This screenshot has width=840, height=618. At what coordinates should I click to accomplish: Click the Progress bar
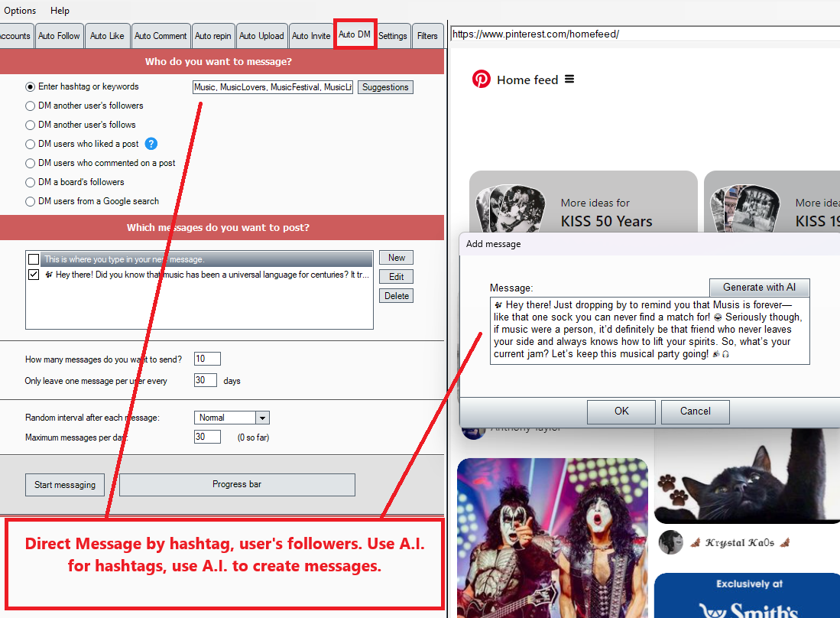tap(237, 484)
